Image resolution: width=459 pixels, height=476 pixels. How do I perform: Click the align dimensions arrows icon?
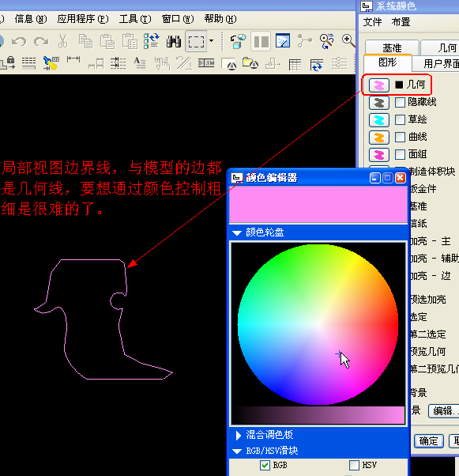coord(118,63)
